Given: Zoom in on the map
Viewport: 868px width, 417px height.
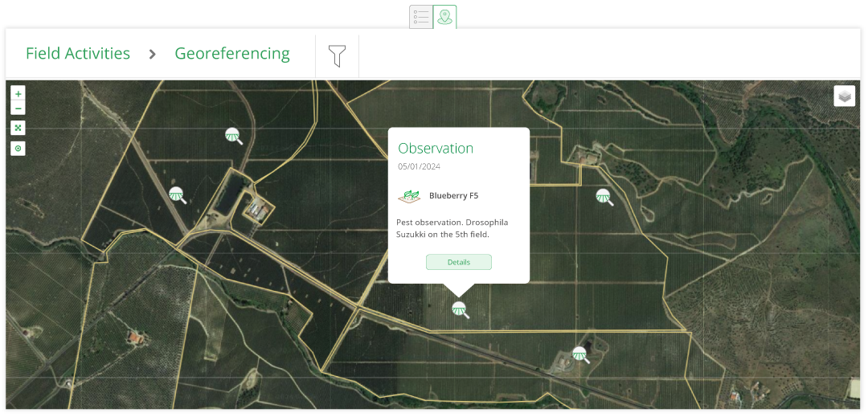Looking at the screenshot, I should [x=18, y=94].
